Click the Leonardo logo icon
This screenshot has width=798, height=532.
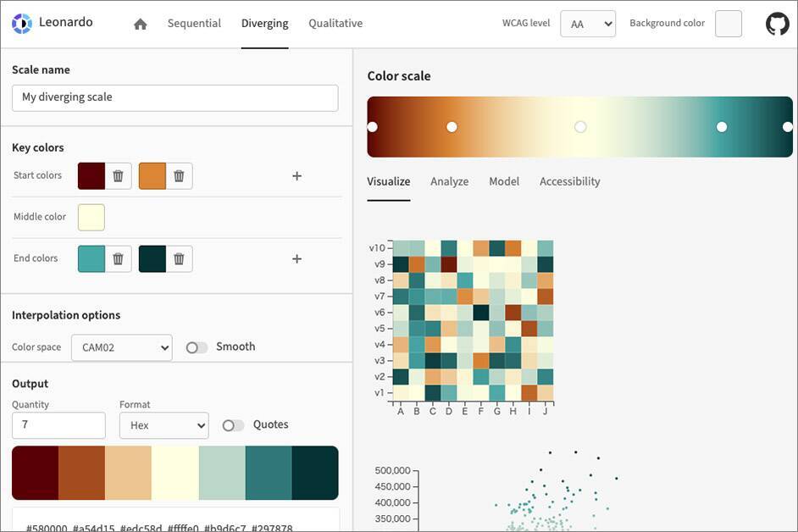[22, 24]
